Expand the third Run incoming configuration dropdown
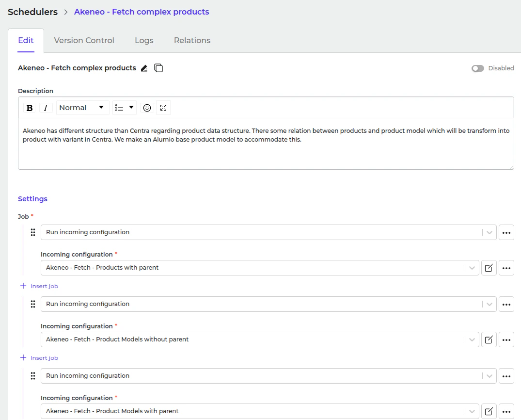 click(489, 376)
